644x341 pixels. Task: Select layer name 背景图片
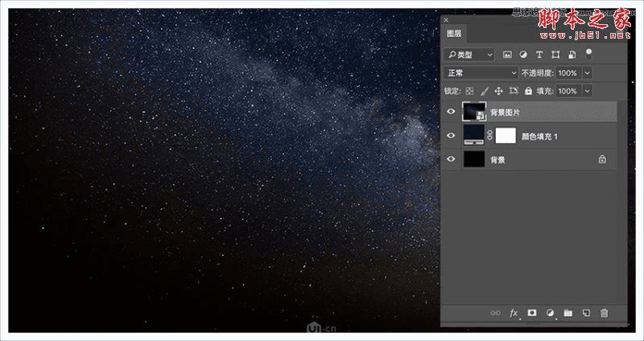click(x=506, y=113)
